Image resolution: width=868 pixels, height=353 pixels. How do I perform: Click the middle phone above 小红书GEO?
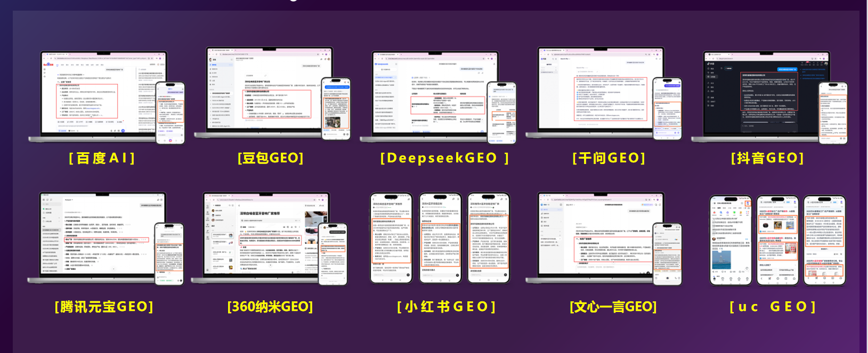tap(440, 238)
